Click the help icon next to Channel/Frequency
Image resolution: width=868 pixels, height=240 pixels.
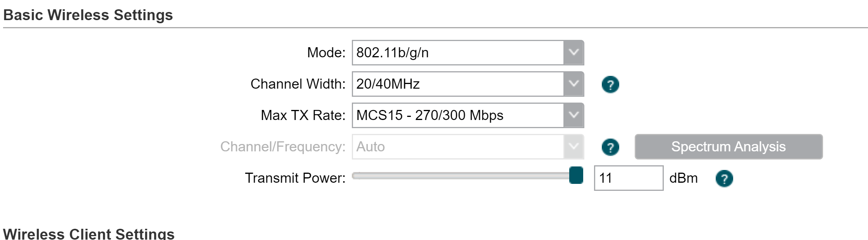(x=610, y=147)
